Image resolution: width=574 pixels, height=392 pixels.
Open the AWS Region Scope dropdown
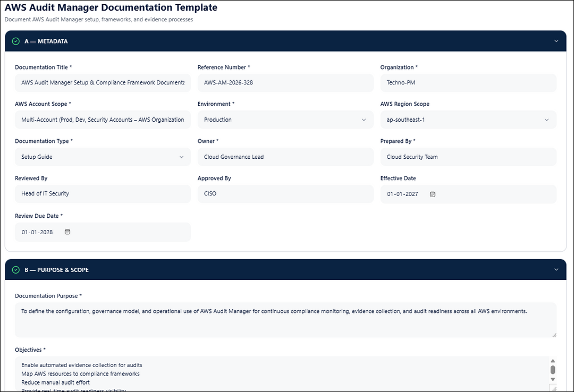coord(468,120)
